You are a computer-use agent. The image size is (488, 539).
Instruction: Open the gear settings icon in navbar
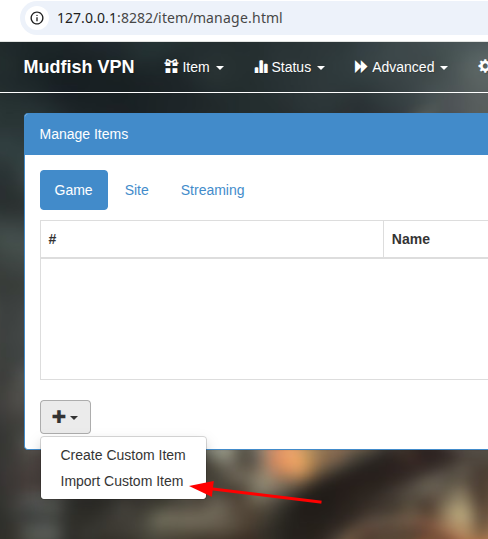[x=483, y=66]
